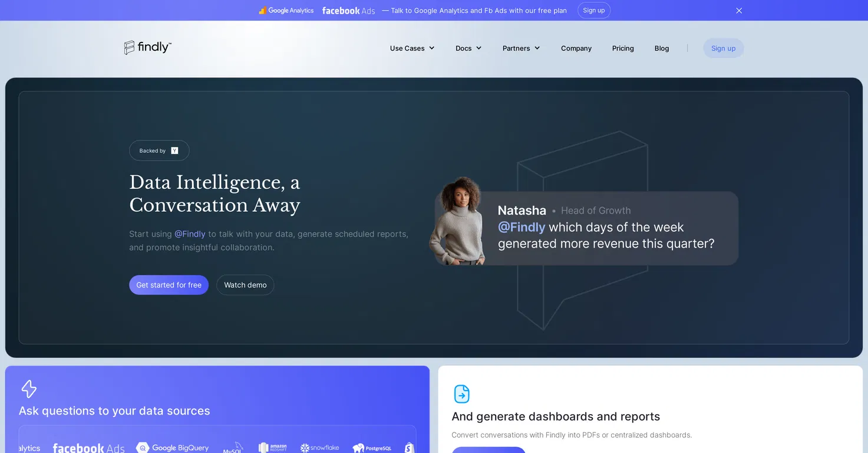The image size is (868, 453).
Task: Open the Pricing page
Action: pyautogui.click(x=623, y=48)
